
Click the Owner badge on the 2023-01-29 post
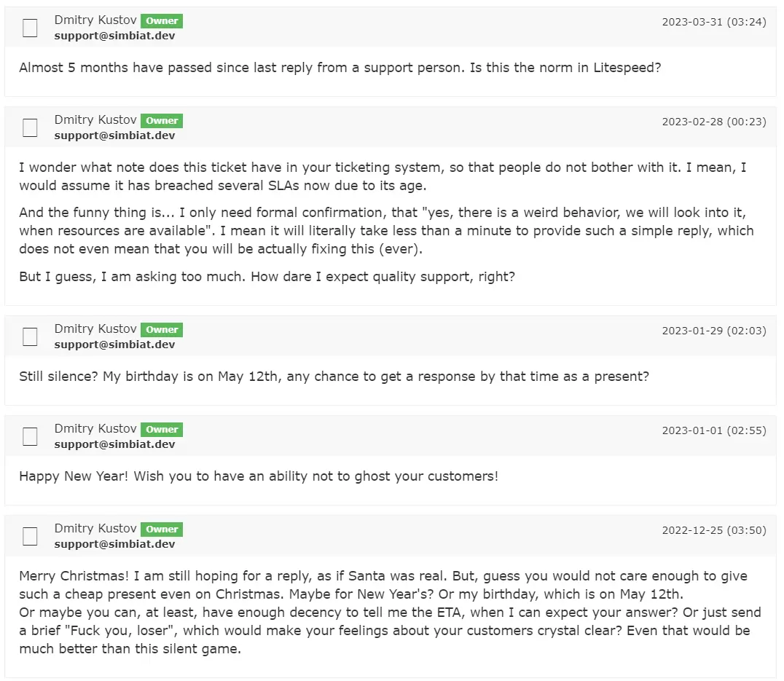click(162, 330)
